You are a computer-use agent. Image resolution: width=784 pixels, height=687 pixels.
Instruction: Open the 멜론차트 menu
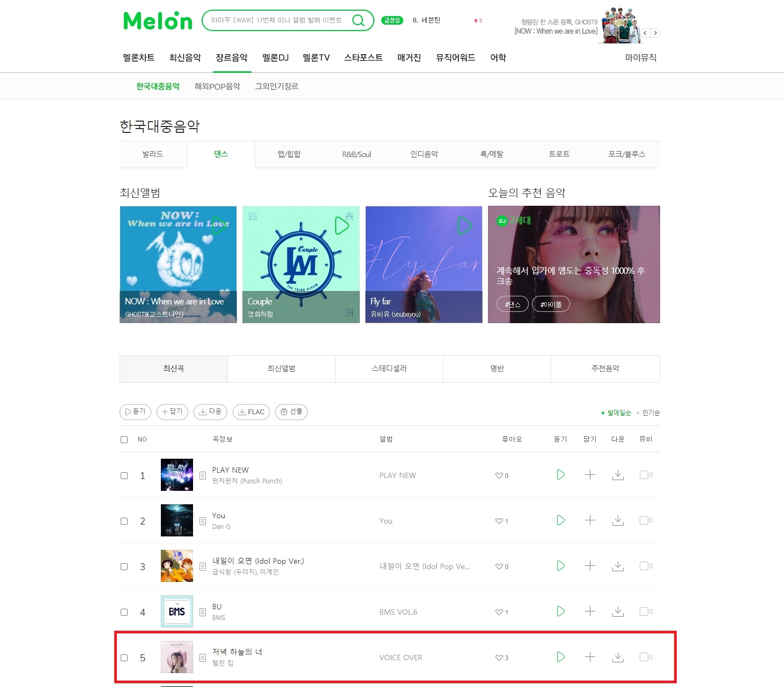click(x=139, y=58)
